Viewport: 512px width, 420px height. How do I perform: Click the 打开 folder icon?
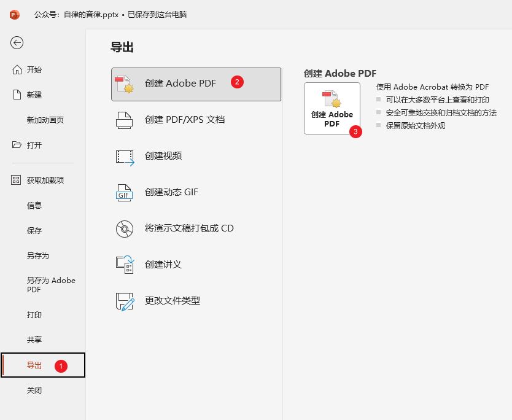17,146
